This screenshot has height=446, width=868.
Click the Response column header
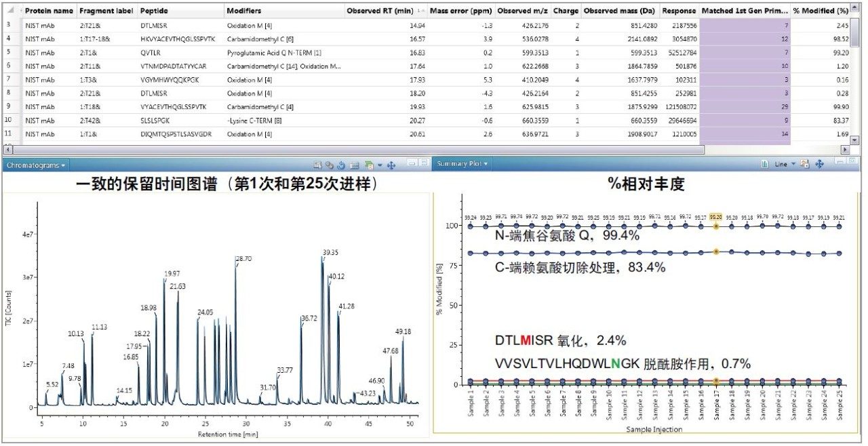(x=679, y=11)
